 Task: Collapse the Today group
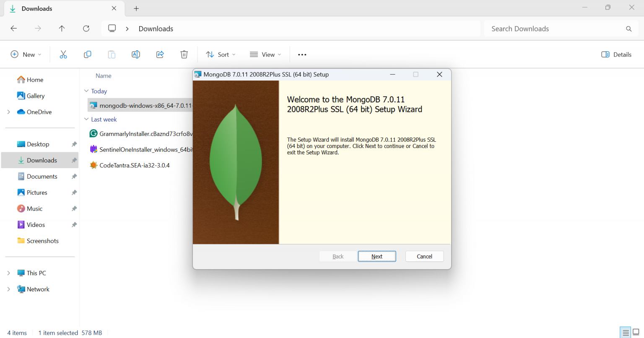tap(86, 91)
